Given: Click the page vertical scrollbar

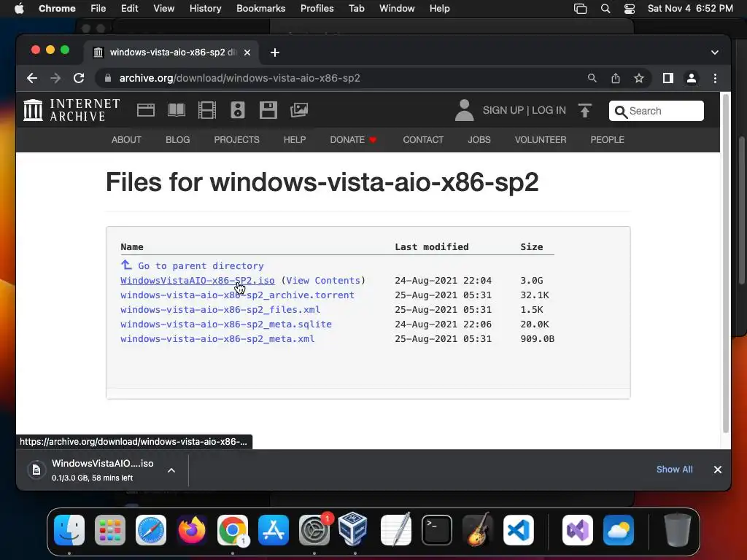Looking at the screenshot, I should point(726,263).
